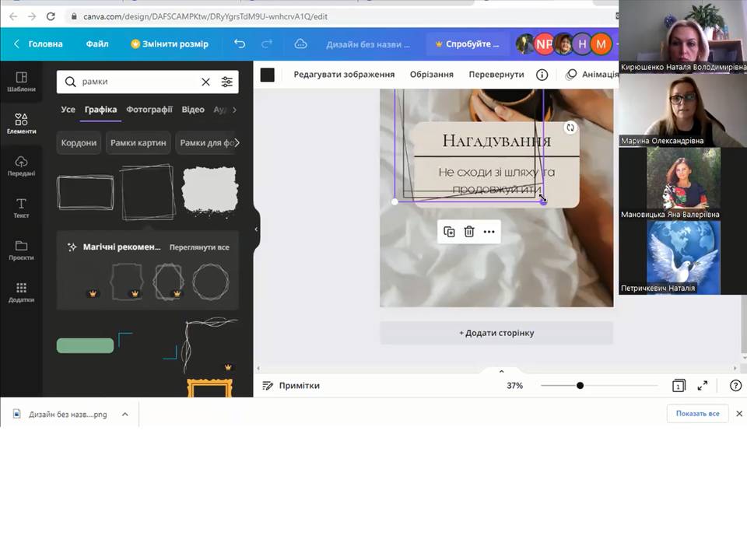Click the redo arrow
Image resolution: width=747 pixels, height=560 pixels.
pyautogui.click(x=267, y=44)
